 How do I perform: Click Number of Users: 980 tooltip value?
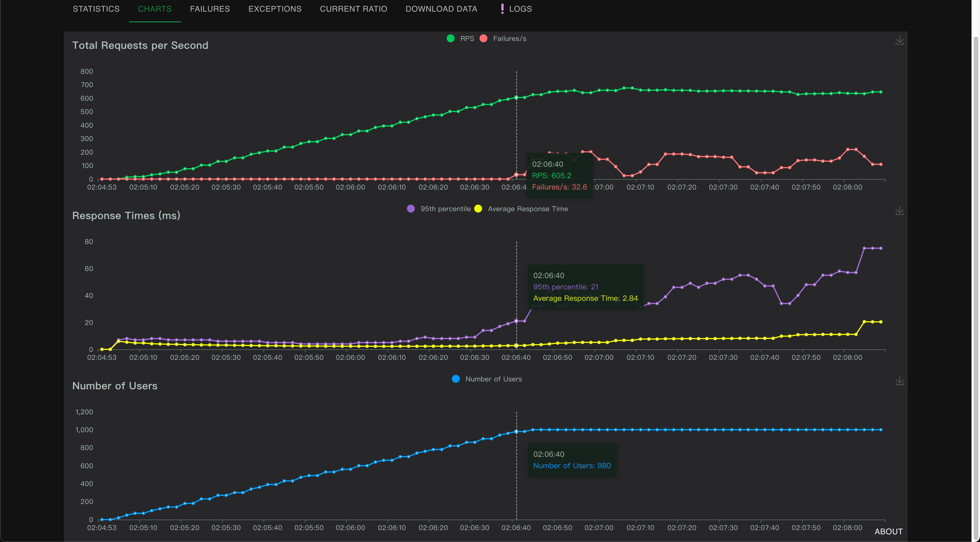tap(572, 465)
